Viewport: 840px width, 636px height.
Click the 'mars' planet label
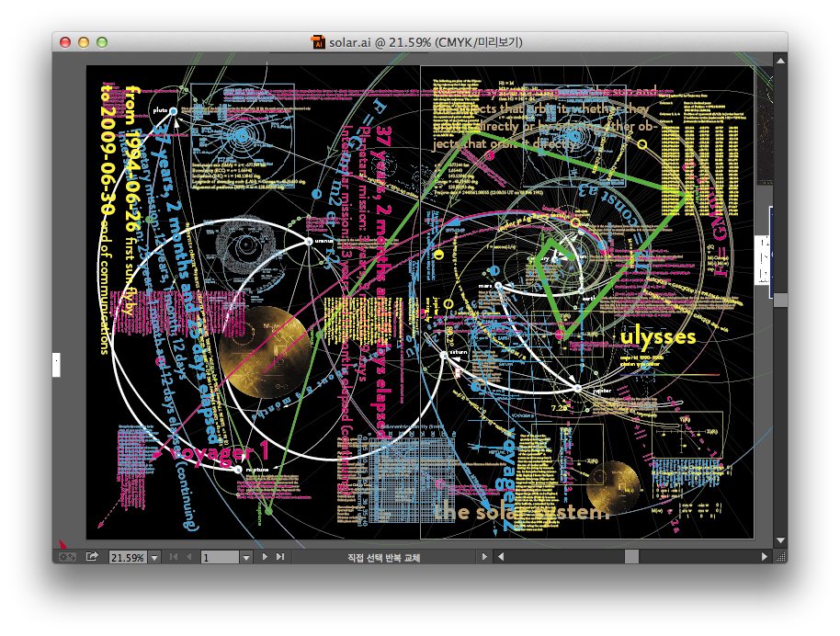485,286
